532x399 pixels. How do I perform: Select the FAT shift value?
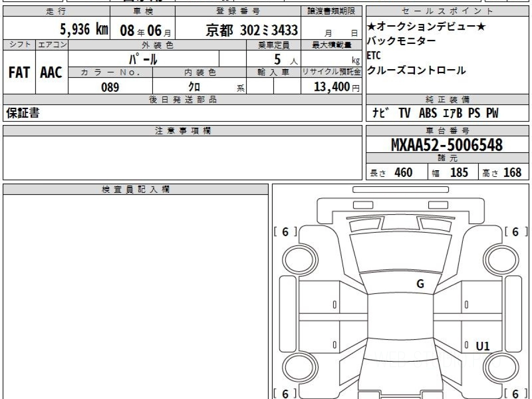(x=19, y=73)
